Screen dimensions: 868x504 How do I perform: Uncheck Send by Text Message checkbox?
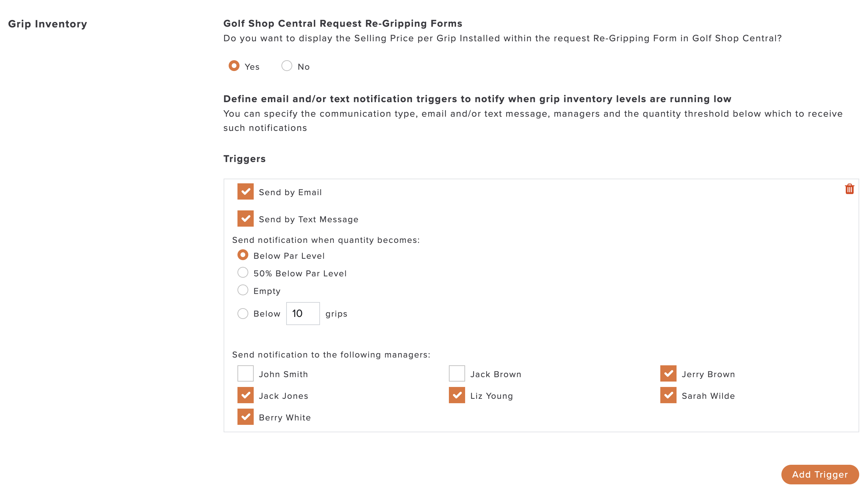coord(246,219)
